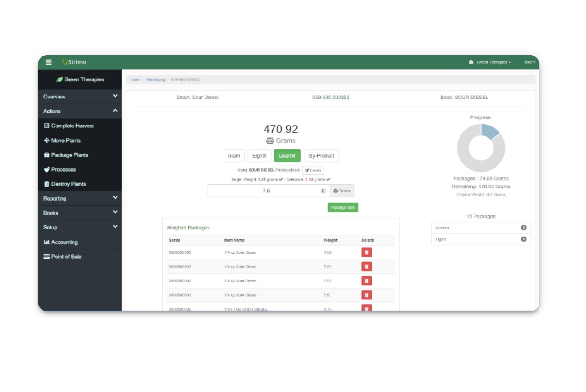The height and width of the screenshot is (392, 586).
Task: Click the Strimo logo in header
Action: tap(74, 62)
